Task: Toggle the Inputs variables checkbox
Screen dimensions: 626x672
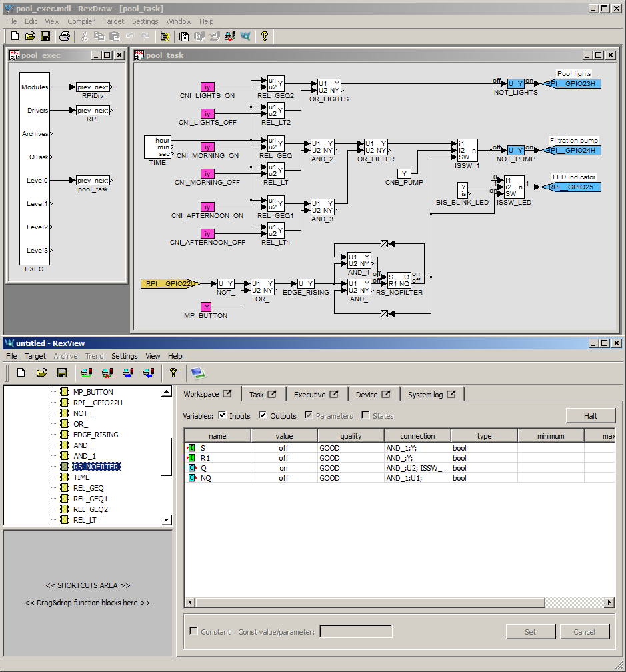Action: (222, 415)
